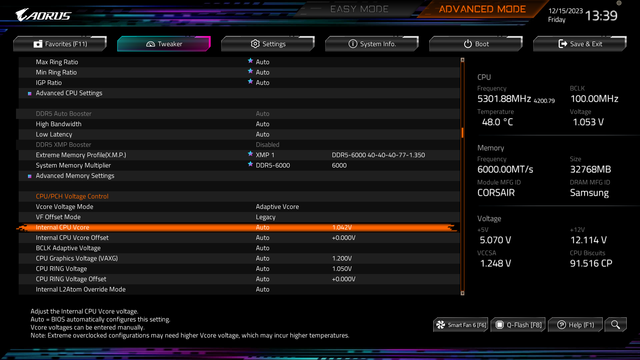Click the magnifier search icon button
Image resolution: width=640 pixels, height=360 pixels.
click(616, 325)
